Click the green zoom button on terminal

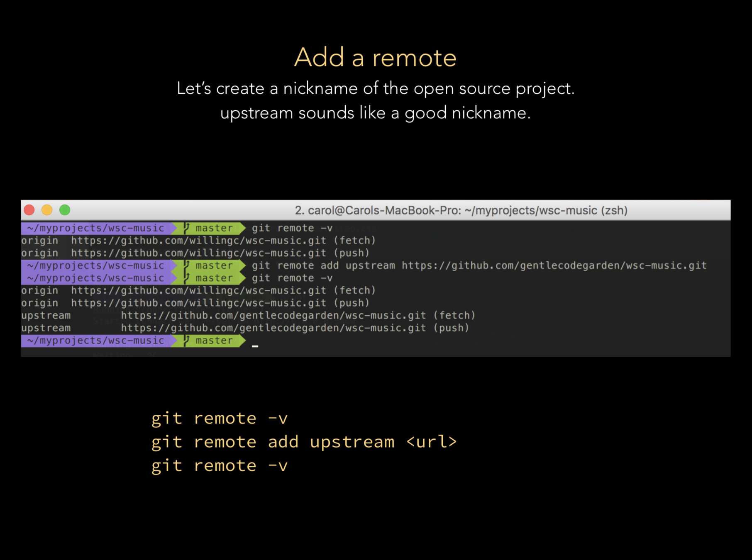65,210
